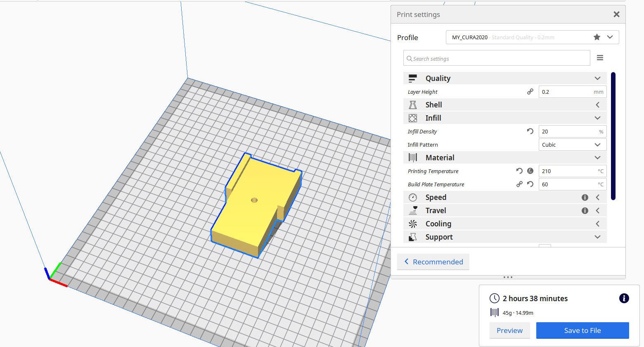Reset Printing Temperature with the revert arrow

[x=519, y=171]
